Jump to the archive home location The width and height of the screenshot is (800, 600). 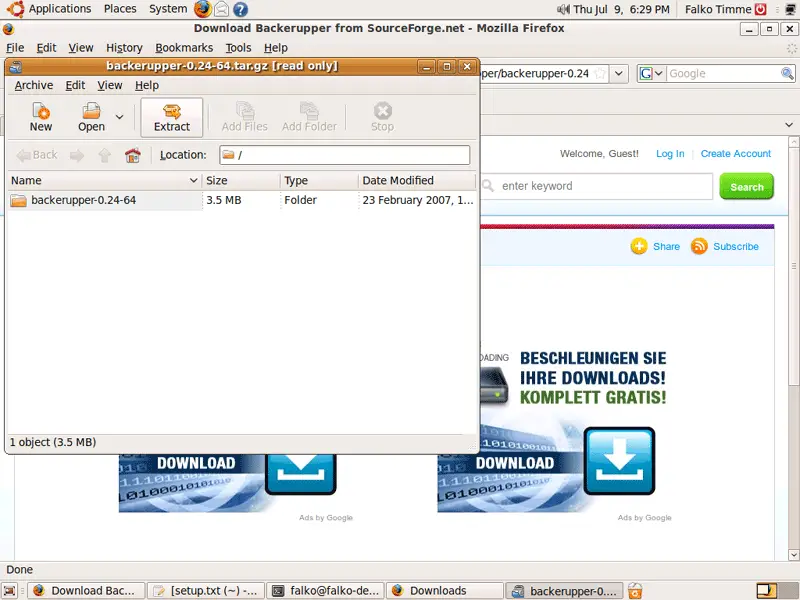[133, 155]
